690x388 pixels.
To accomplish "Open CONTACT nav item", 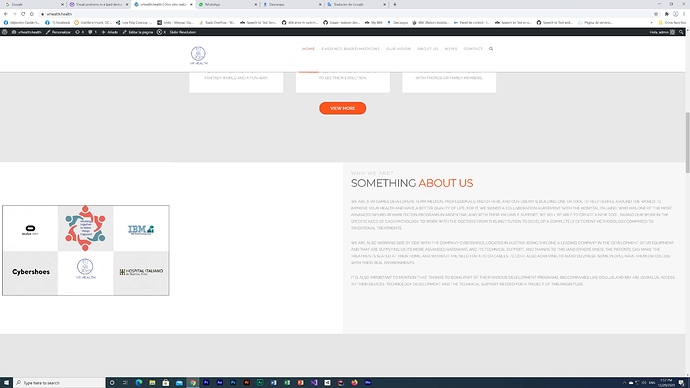I will coord(473,49).
